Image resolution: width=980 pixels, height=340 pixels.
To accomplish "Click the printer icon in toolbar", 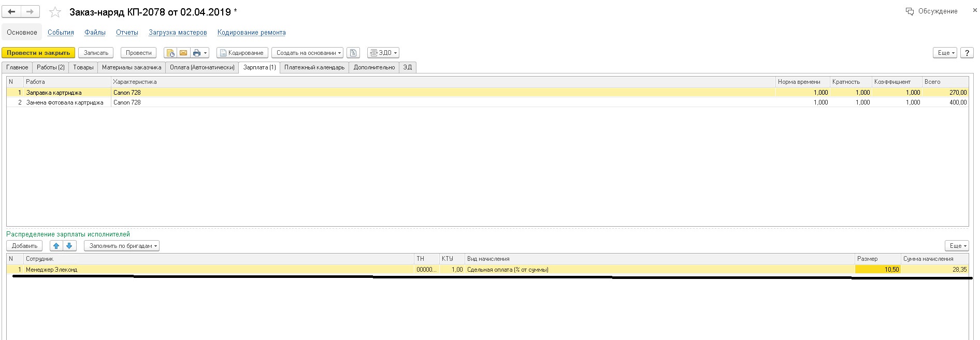I will pos(197,53).
